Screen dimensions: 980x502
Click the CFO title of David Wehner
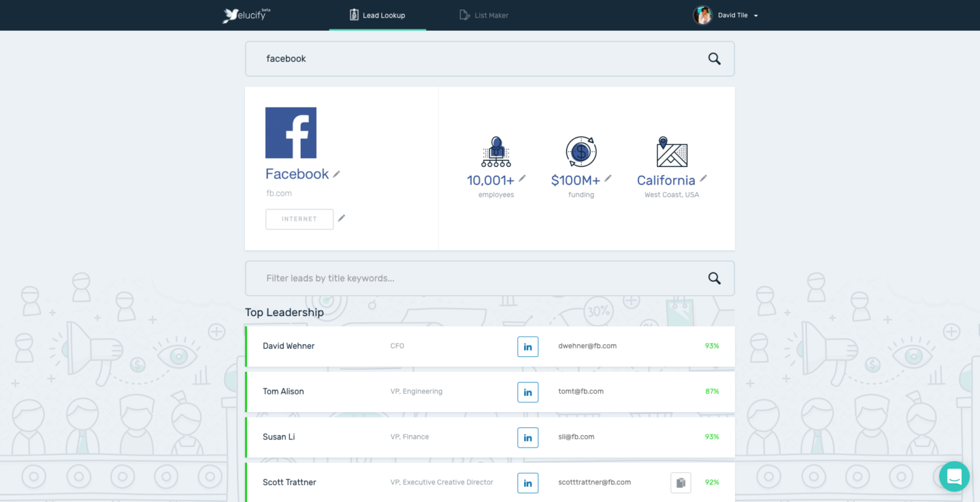(x=397, y=346)
